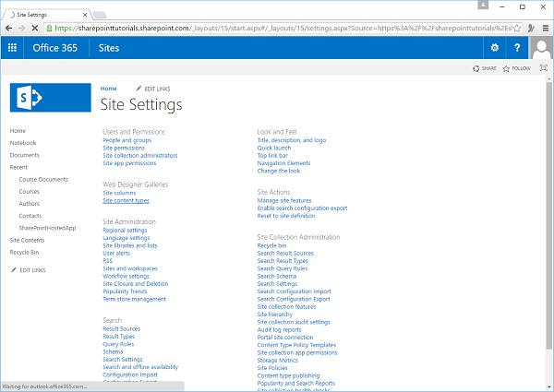Open the Site columns link
The image size is (554, 392).
pyautogui.click(x=119, y=193)
